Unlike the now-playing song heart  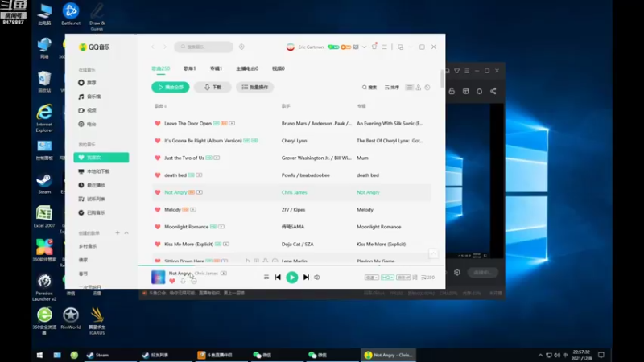tap(172, 281)
